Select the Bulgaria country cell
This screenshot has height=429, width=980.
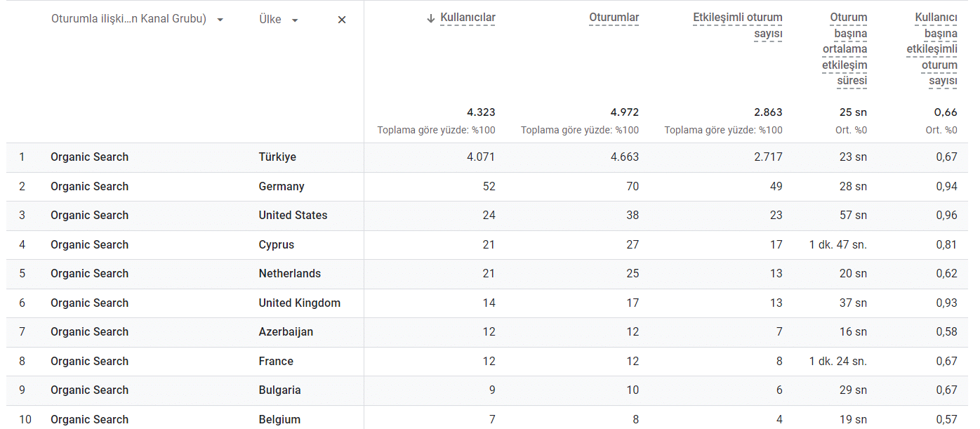tap(279, 390)
